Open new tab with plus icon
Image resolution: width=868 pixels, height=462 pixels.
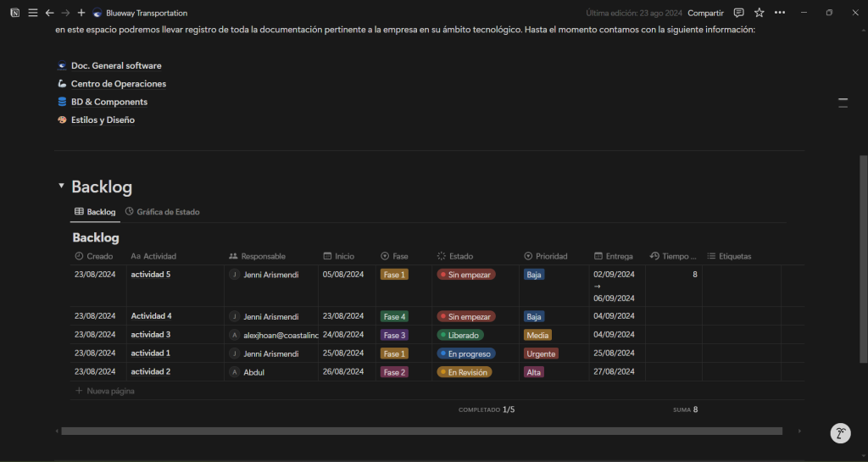point(81,13)
